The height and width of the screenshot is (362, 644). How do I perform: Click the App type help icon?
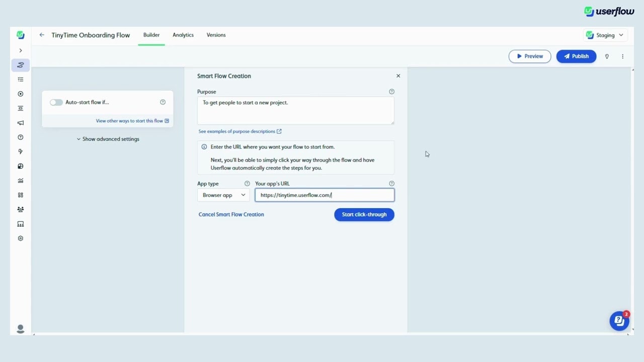click(x=247, y=184)
